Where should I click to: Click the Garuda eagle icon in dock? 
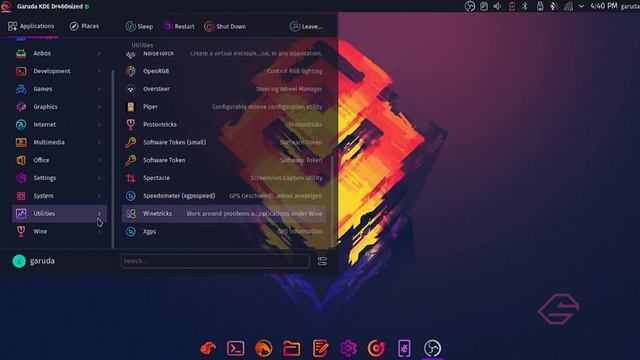208,348
